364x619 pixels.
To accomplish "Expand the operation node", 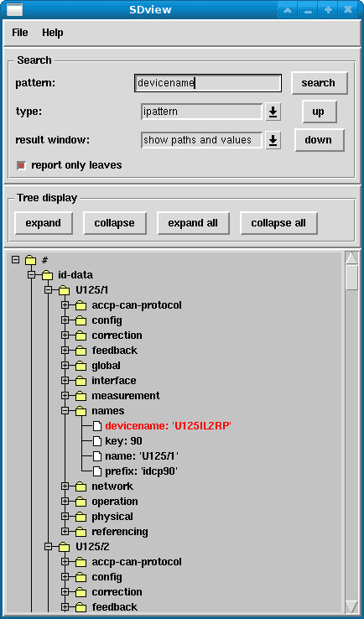I will (x=65, y=502).
